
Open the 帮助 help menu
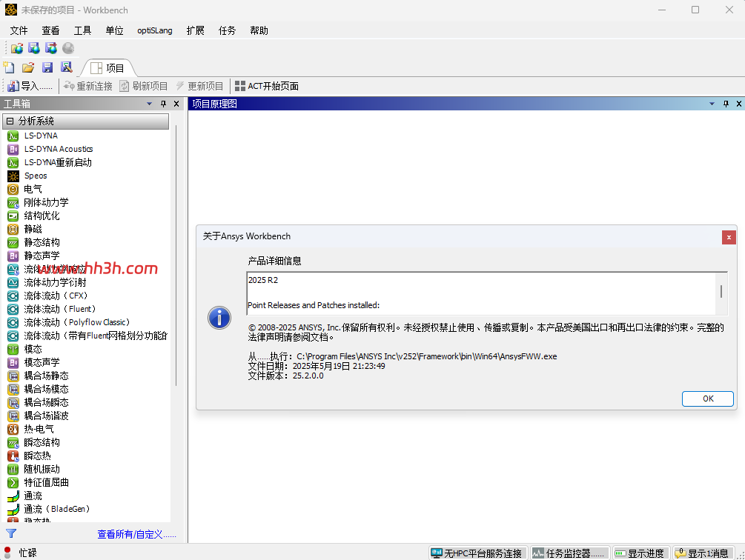(259, 30)
